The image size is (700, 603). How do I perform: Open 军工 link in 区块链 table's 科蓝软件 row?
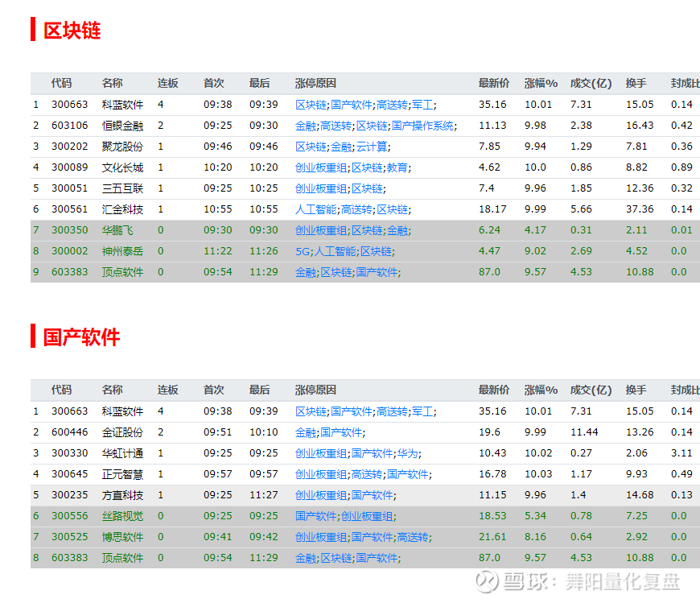(422, 105)
